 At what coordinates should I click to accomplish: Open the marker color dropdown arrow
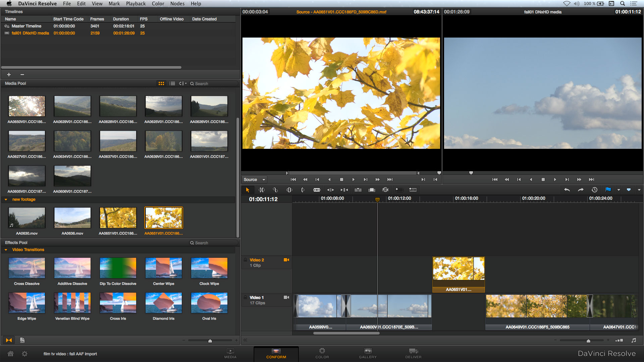click(x=639, y=190)
